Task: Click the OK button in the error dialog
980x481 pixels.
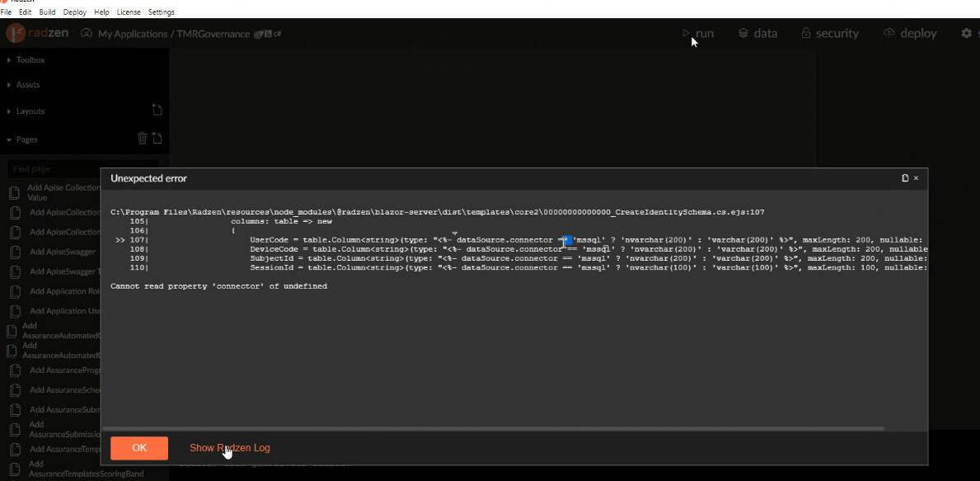Action: click(x=139, y=448)
